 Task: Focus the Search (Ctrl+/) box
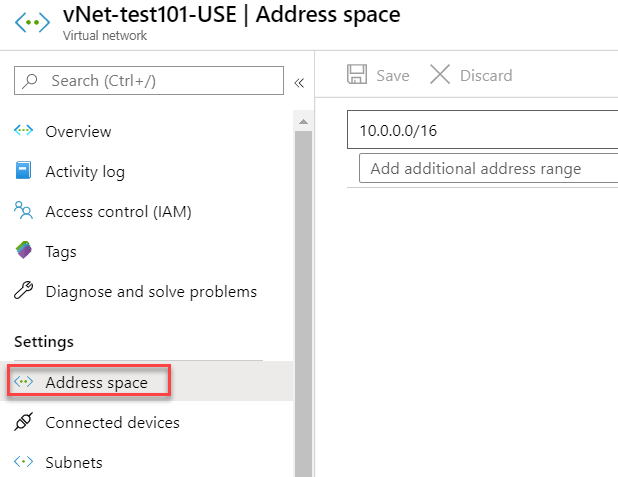pos(149,80)
